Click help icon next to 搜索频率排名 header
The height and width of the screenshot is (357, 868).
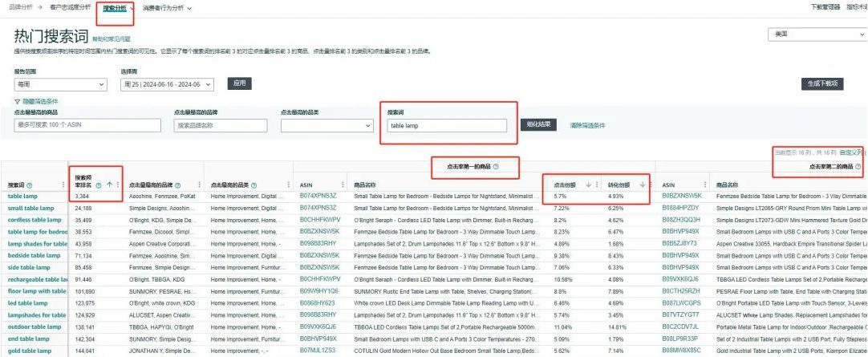tap(99, 185)
